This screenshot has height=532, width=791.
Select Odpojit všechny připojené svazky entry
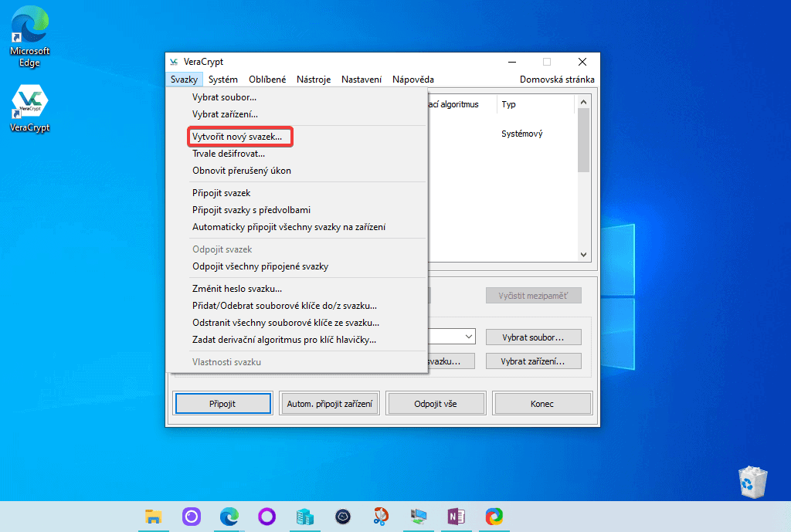point(297,266)
